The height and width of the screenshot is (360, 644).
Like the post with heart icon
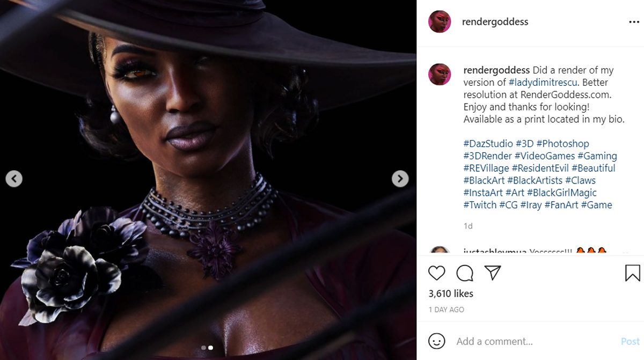437,273
